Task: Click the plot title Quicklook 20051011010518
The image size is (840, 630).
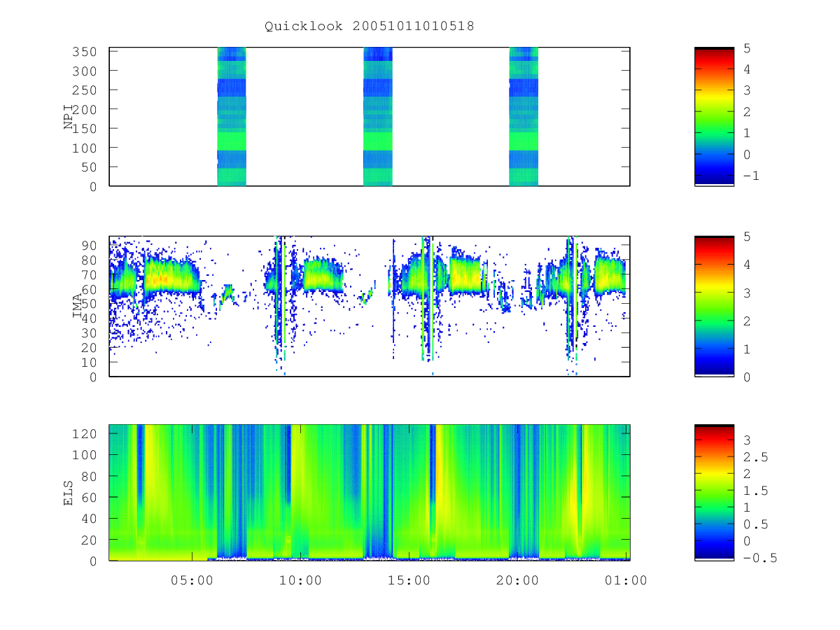Action: [370, 27]
